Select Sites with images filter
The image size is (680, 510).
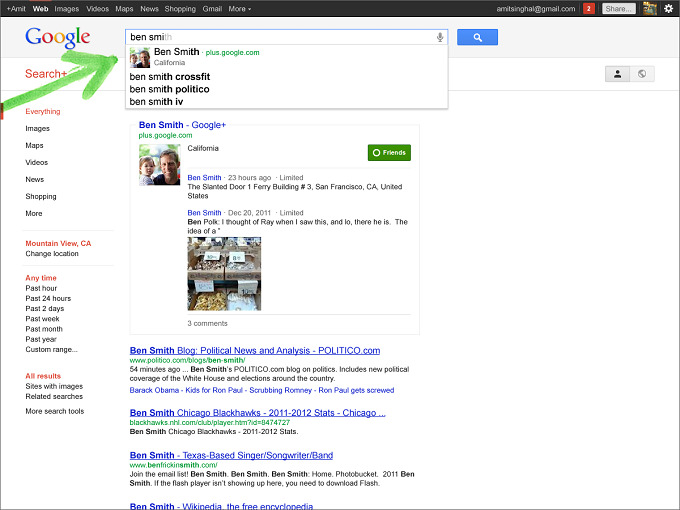click(54, 386)
